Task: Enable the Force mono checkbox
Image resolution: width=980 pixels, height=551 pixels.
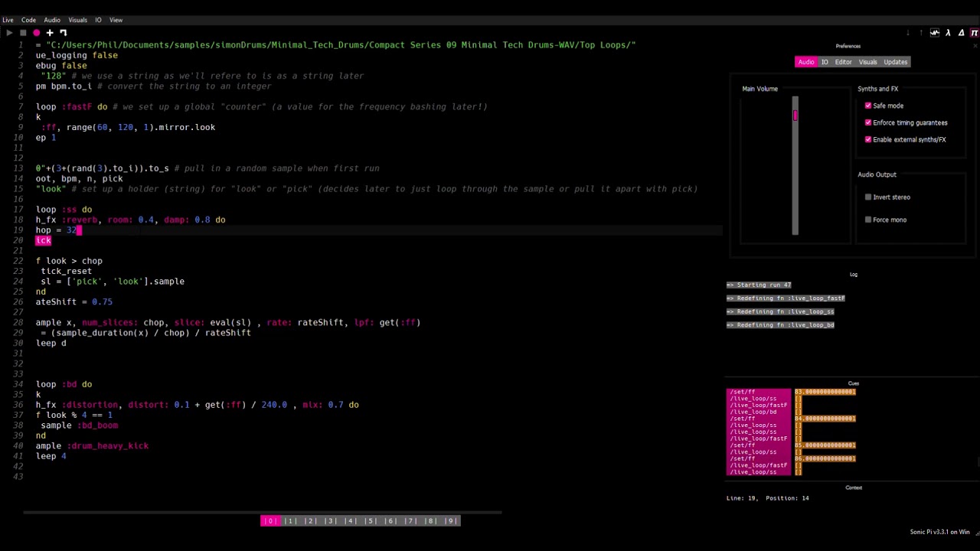Action: (868, 220)
